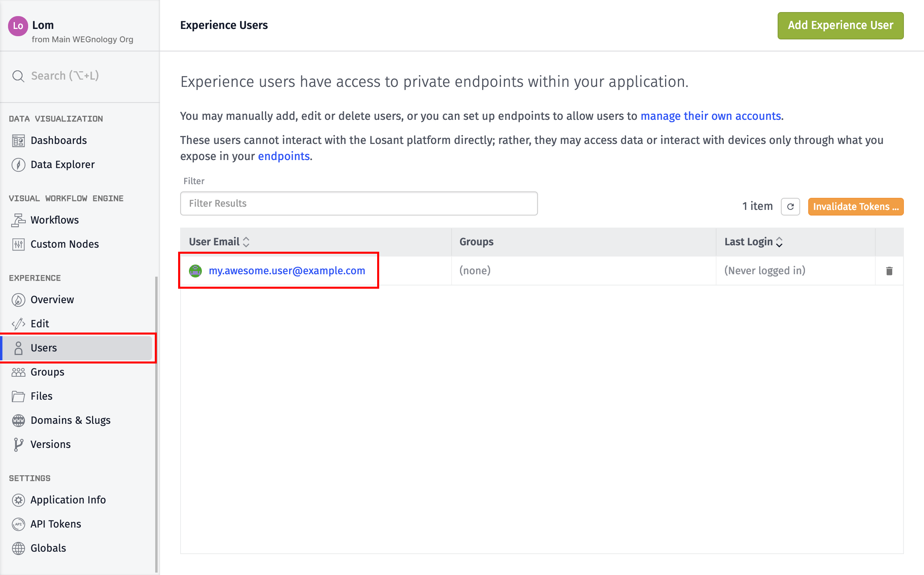Click the Files folder icon

coord(18,396)
